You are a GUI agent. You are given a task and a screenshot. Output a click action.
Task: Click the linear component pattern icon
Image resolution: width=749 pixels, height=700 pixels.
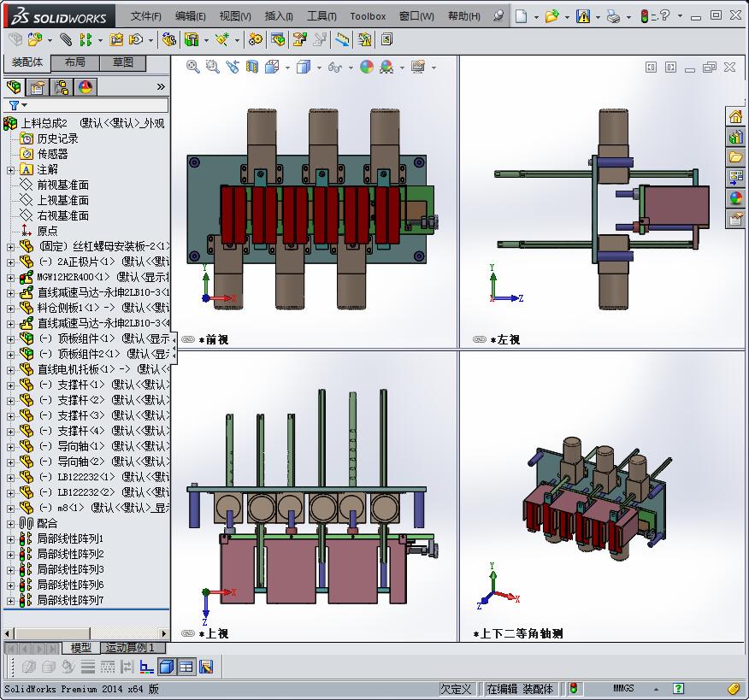pyautogui.click(x=86, y=39)
